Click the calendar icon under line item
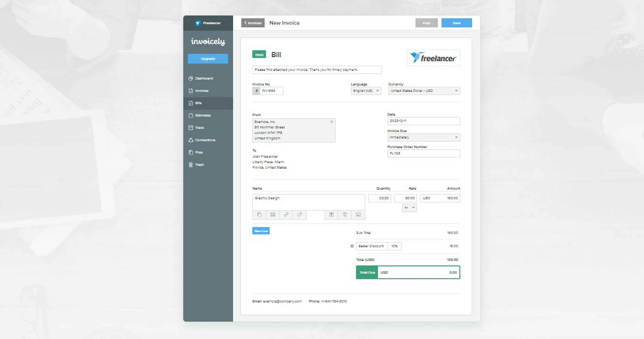The width and height of the screenshot is (644, 339). click(x=273, y=215)
